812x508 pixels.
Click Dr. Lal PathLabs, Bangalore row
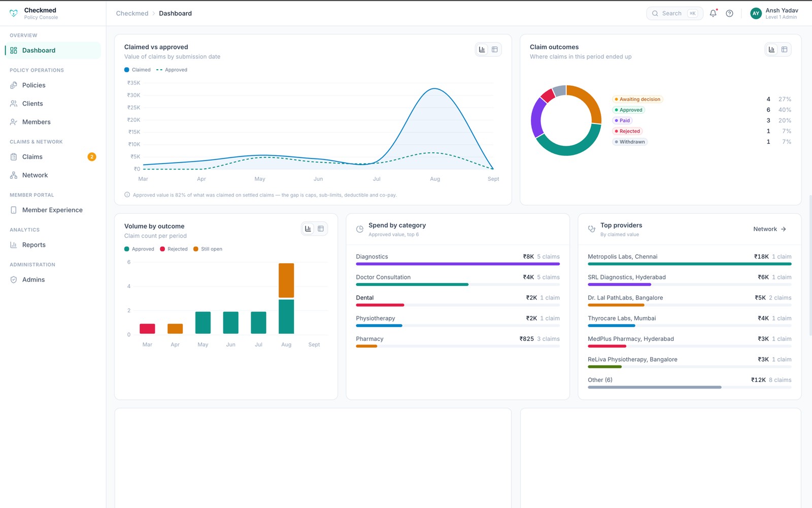click(690, 301)
